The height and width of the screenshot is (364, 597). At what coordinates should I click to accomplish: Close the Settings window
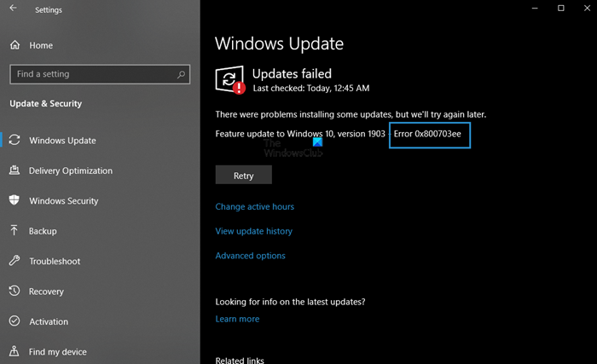[x=587, y=8]
